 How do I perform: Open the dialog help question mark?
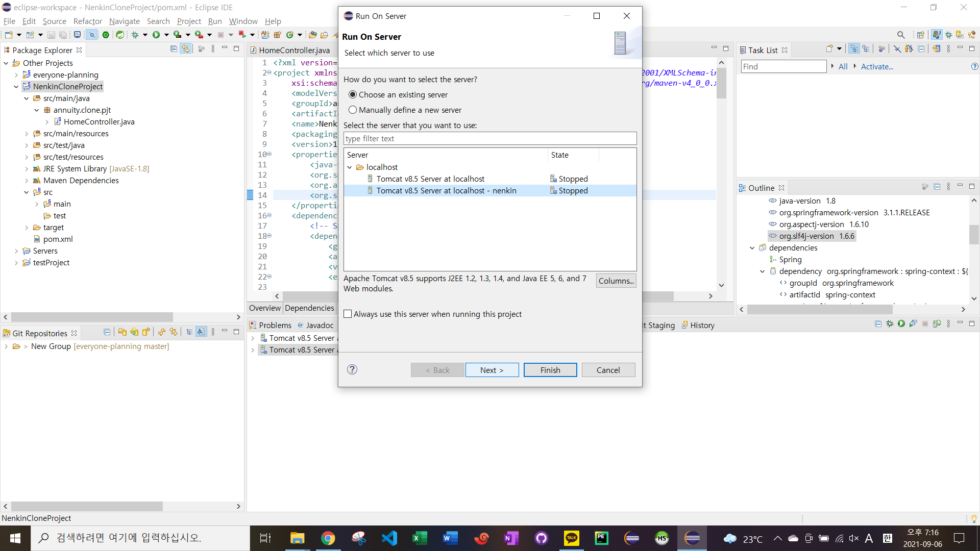352,369
